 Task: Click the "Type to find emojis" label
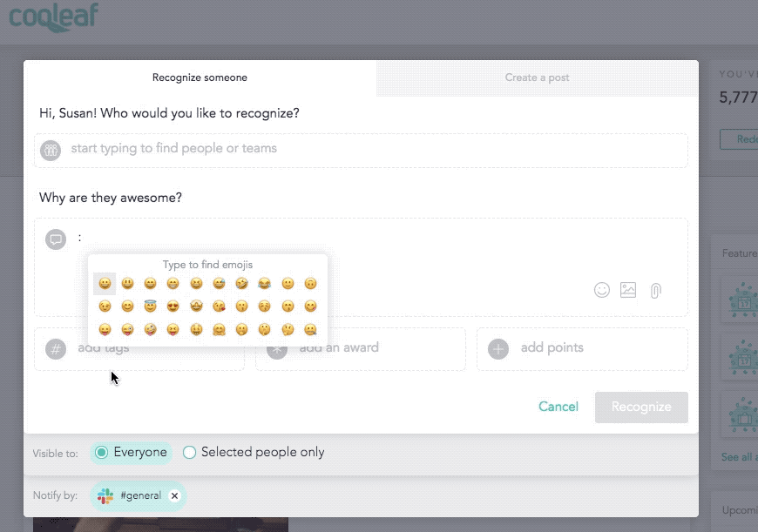pyautogui.click(x=207, y=265)
